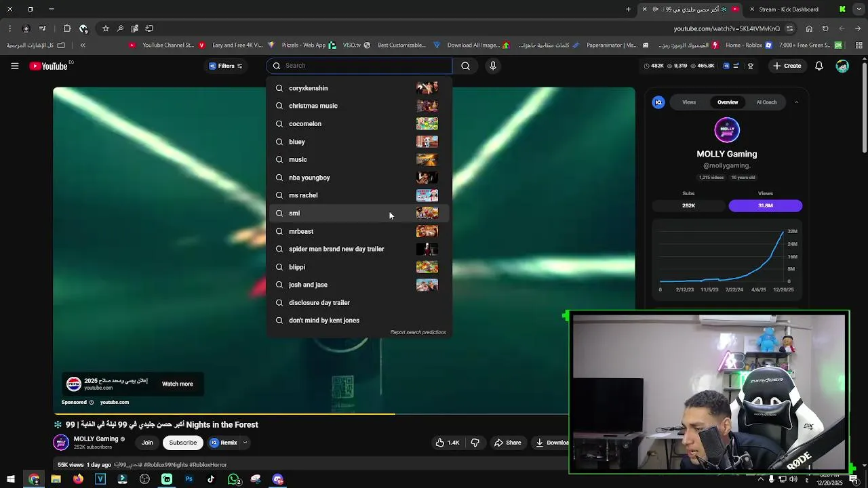
Task: Open the vidIQ trophy icon in header
Action: 751,66
